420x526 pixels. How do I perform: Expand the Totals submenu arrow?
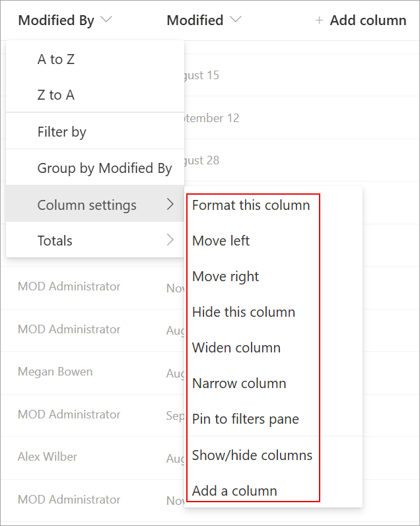tap(170, 240)
